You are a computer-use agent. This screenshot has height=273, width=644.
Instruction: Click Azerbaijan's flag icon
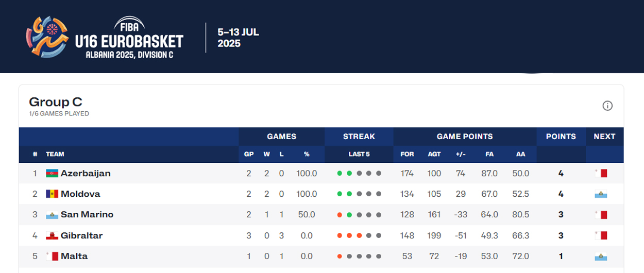click(52, 174)
